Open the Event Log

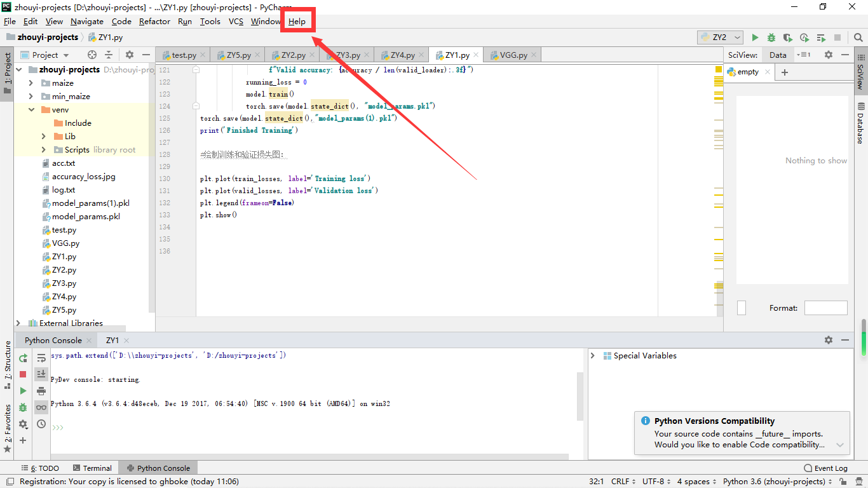(825, 468)
